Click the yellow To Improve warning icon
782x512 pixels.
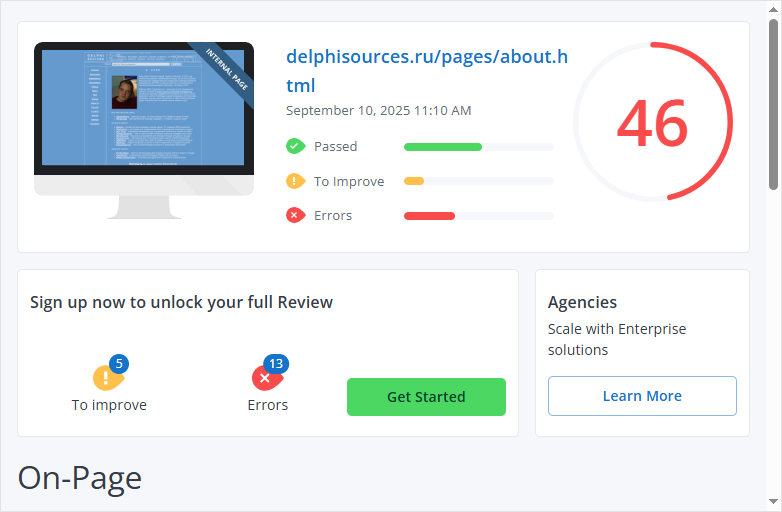[x=295, y=181]
